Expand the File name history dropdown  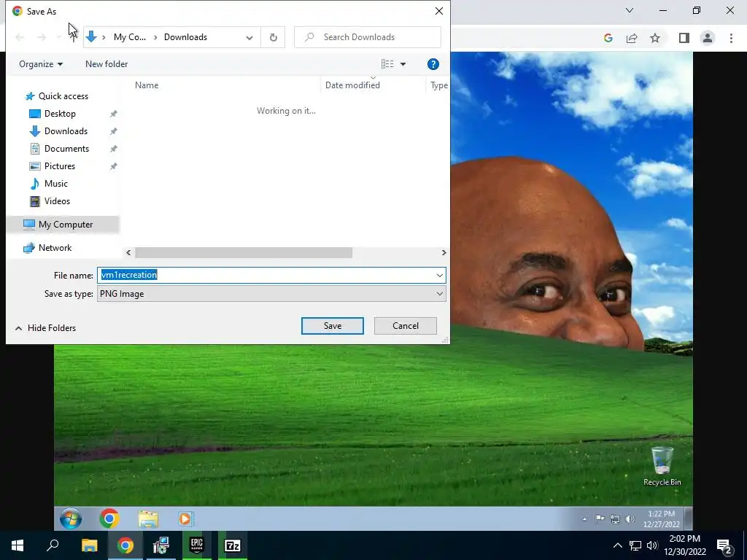439,275
